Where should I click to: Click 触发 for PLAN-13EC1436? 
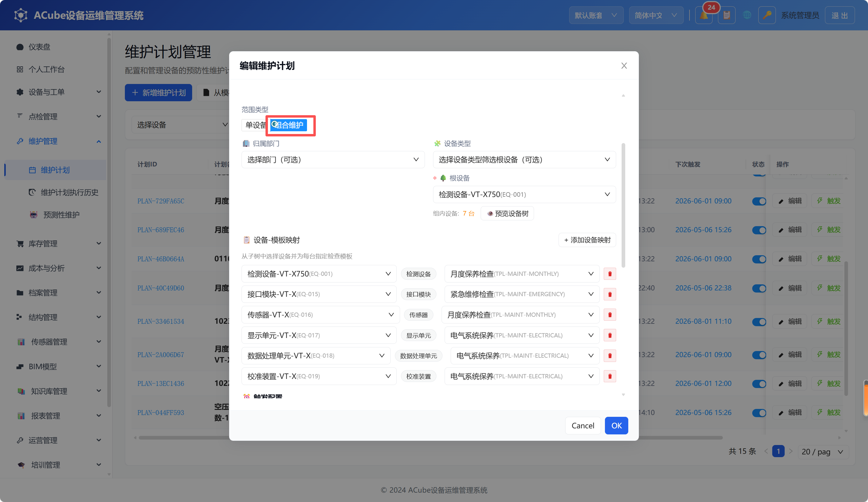829,383
